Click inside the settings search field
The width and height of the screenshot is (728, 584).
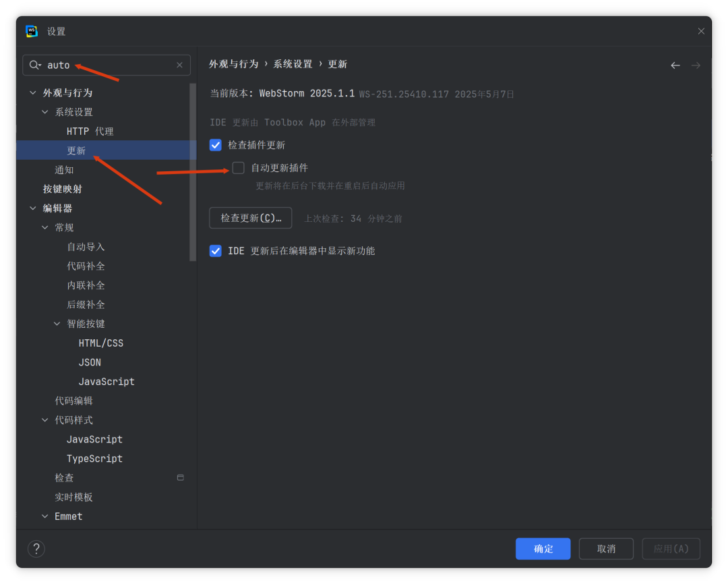coord(107,65)
